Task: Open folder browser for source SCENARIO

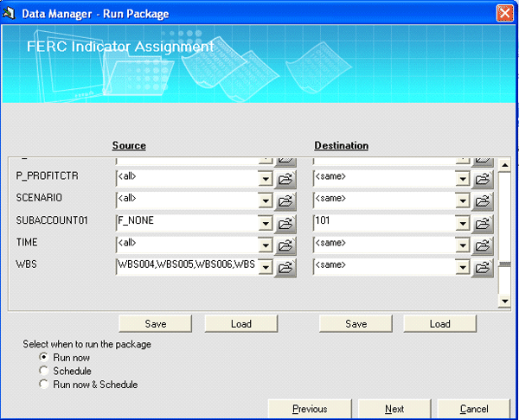Action: pyautogui.click(x=285, y=201)
